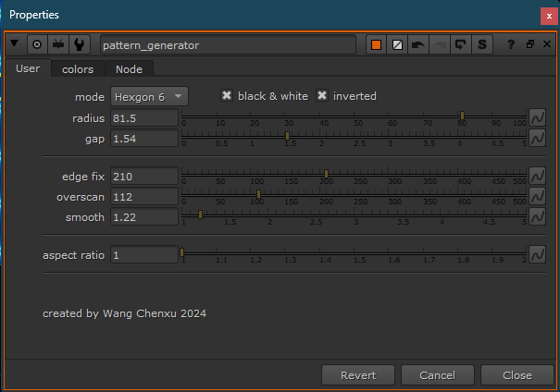Float the panel with the window icon
This screenshot has height=392, width=560.
click(529, 44)
